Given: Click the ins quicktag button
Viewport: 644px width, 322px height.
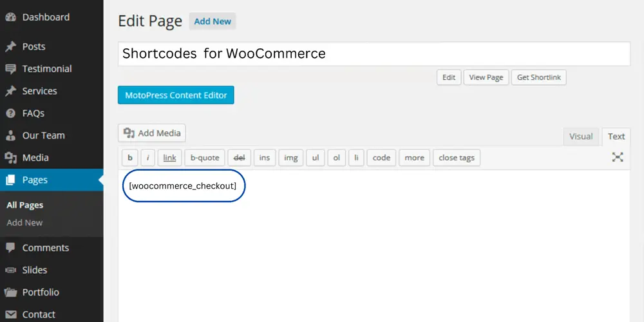Looking at the screenshot, I should (265, 158).
